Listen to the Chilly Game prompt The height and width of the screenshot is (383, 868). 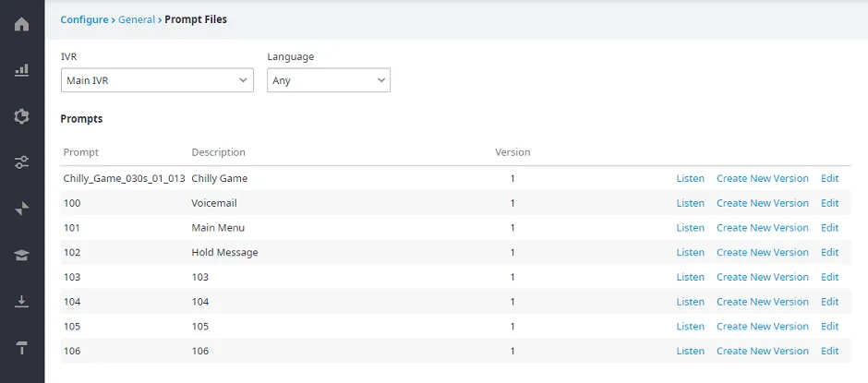691,178
